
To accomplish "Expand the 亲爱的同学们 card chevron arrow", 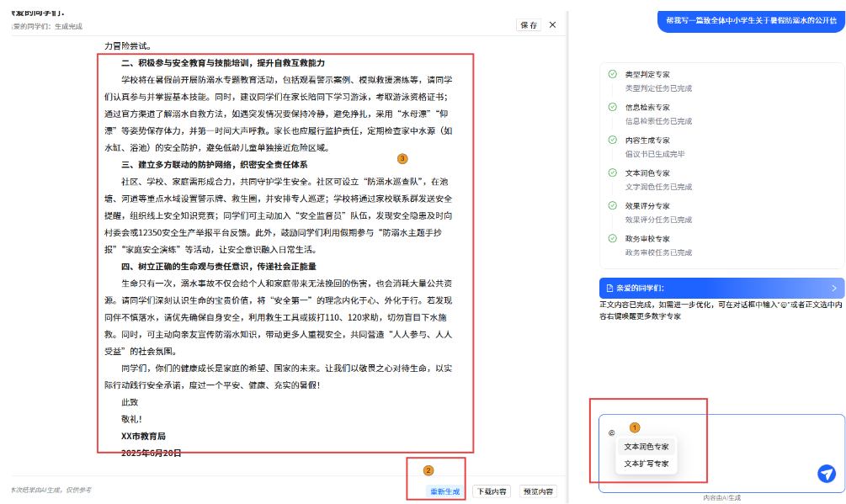I will (x=833, y=288).
